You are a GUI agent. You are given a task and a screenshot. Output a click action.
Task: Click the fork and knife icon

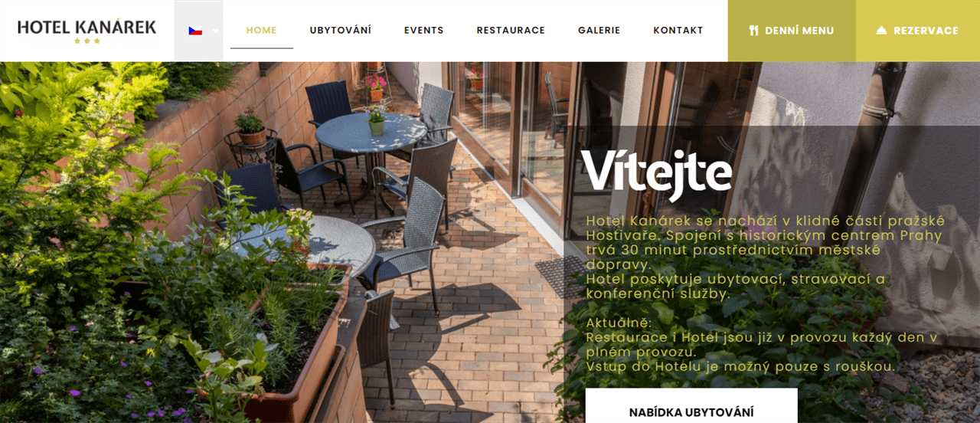[753, 31]
